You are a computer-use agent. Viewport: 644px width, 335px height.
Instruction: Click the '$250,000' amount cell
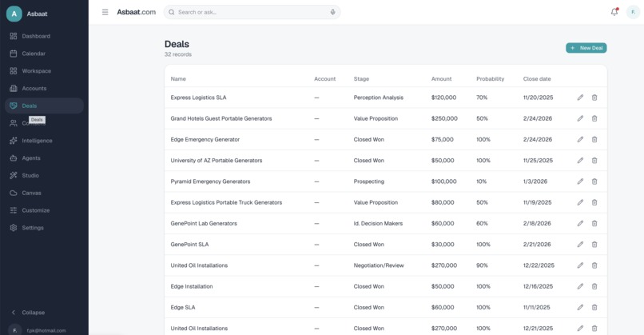pyautogui.click(x=444, y=118)
